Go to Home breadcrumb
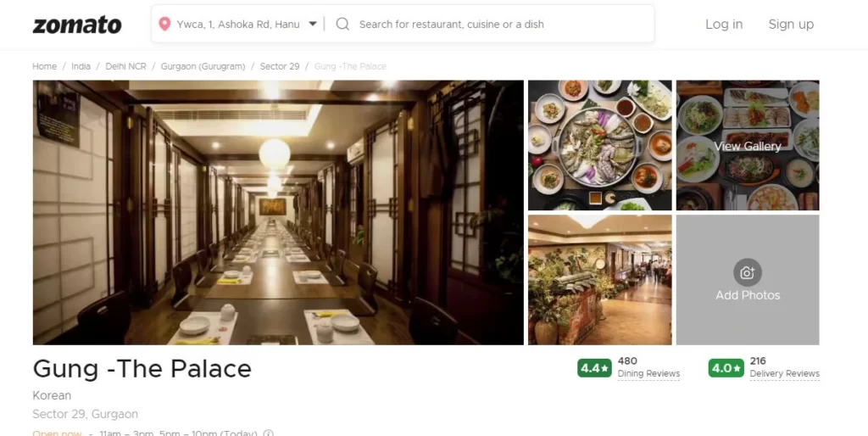This screenshot has width=868, height=436. 44,66
